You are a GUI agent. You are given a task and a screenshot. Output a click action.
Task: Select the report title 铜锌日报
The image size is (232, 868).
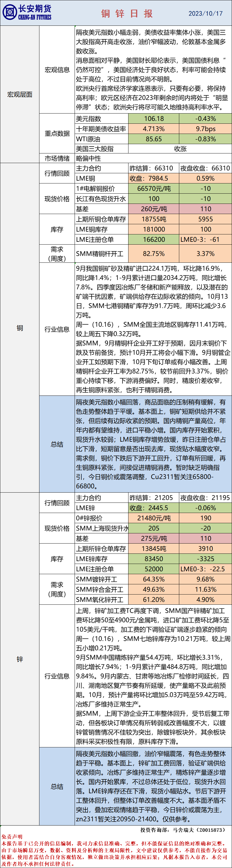pos(127,14)
